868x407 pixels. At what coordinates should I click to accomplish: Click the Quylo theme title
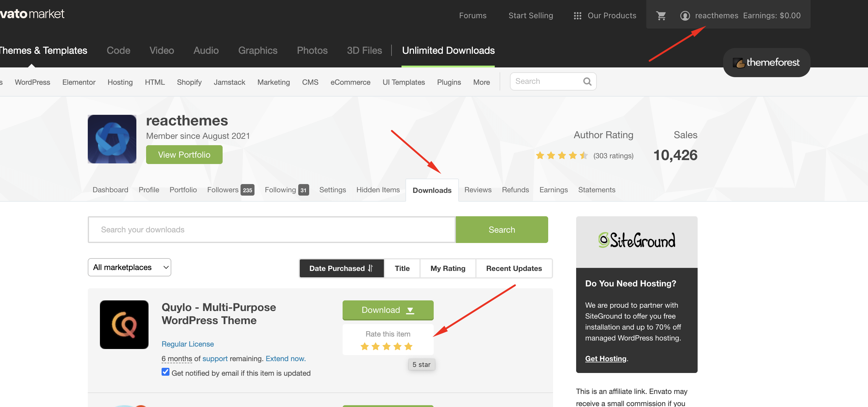(x=219, y=314)
